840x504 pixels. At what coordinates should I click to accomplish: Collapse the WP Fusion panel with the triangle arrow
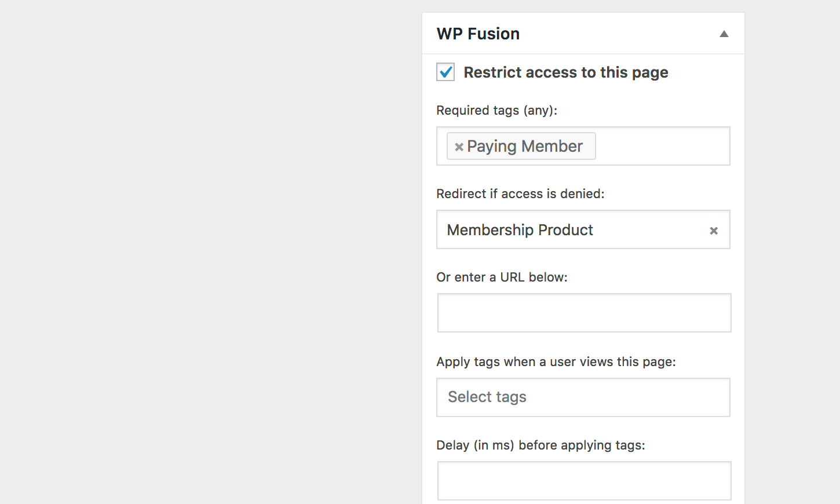[x=724, y=34]
